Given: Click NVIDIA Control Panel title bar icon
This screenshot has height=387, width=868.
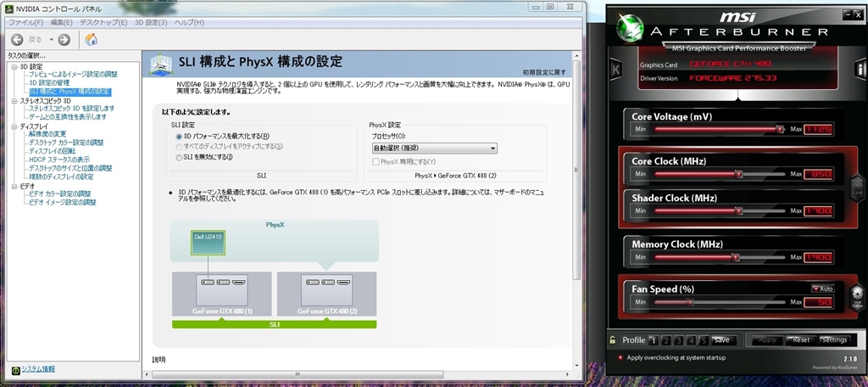Looking at the screenshot, I should pos(9,8).
